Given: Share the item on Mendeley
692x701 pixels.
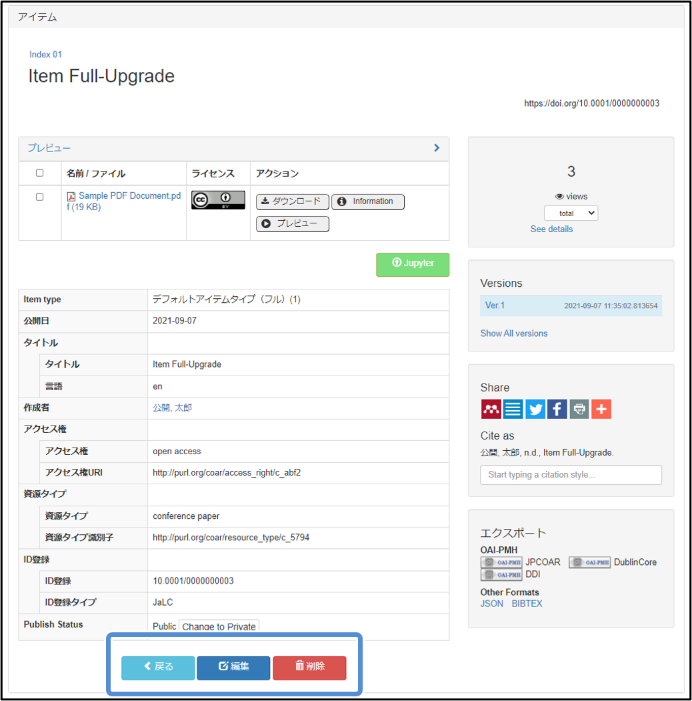Looking at the screenshot, I should click(x=491, y=409).
